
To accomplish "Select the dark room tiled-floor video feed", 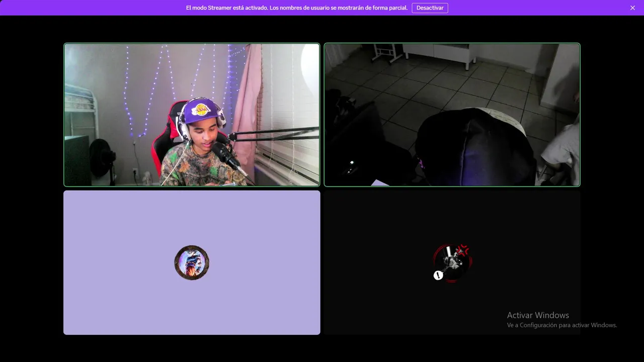I will 452,115.
